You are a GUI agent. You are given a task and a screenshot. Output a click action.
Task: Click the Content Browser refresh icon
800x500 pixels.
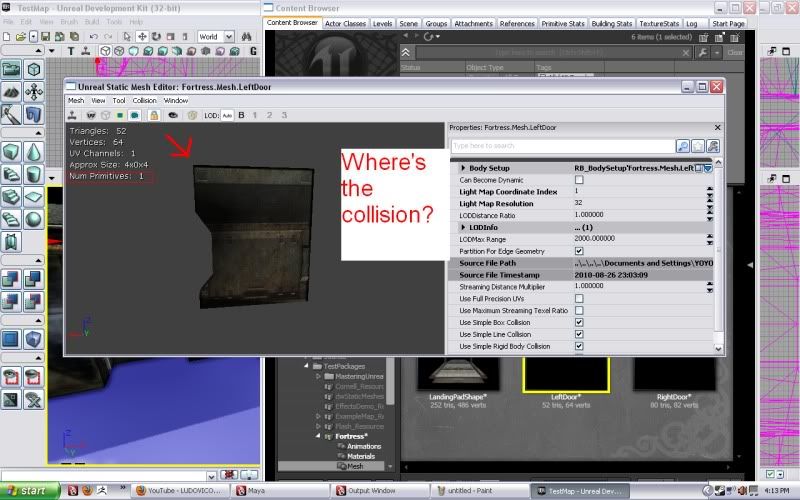[429, 37]
